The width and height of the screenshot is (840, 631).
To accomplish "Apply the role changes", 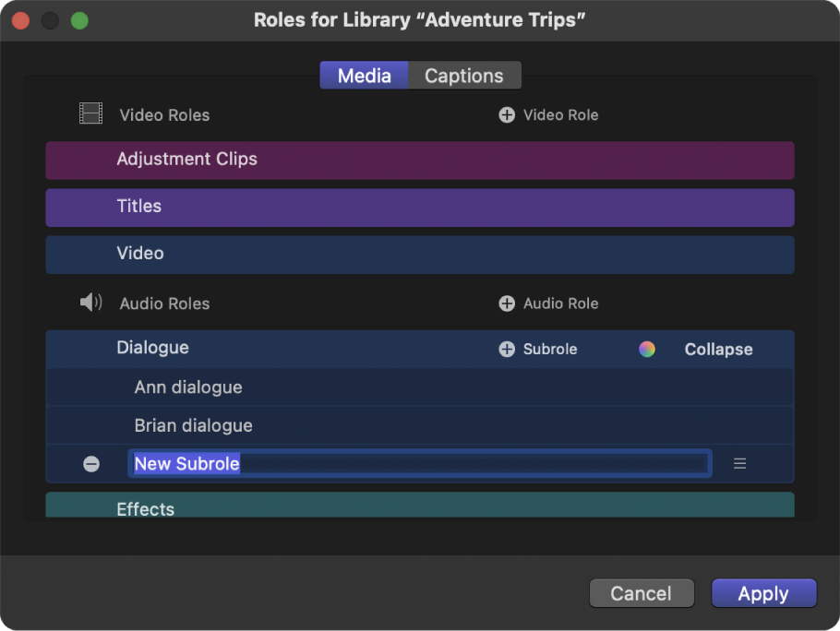I will [763, 593].
